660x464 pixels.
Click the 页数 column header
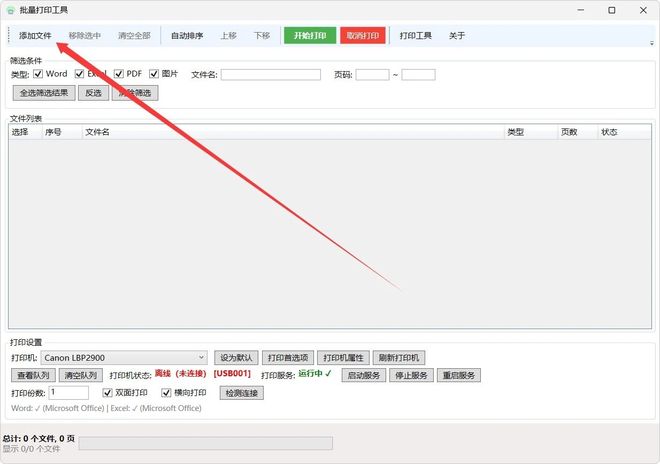(578, 132)
